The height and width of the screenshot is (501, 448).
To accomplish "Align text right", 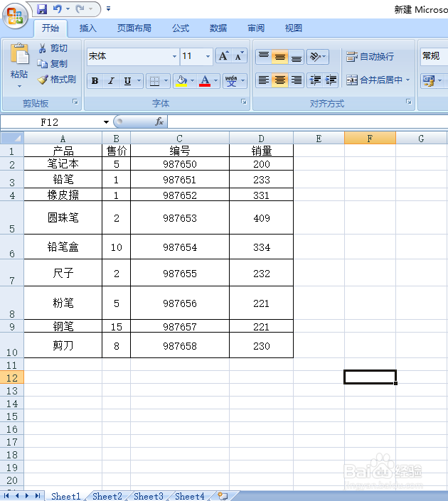I will click(296, 80).
